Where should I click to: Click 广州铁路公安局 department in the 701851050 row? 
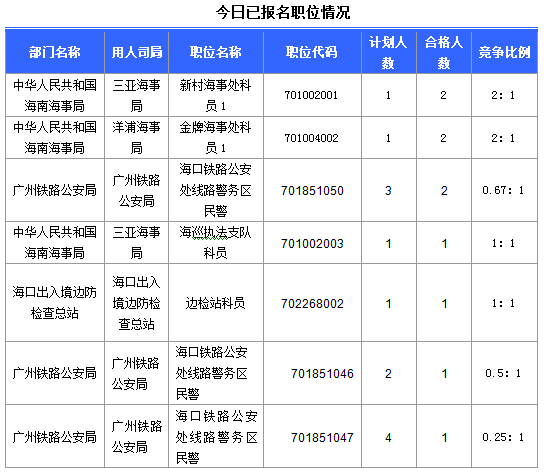click(55, 190)
